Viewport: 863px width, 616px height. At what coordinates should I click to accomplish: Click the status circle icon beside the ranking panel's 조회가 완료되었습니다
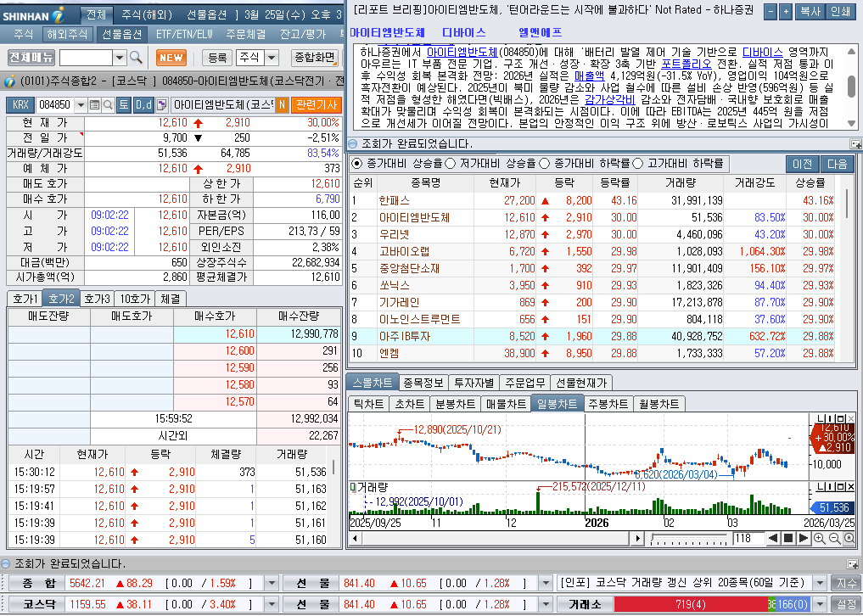coord(353,144)
